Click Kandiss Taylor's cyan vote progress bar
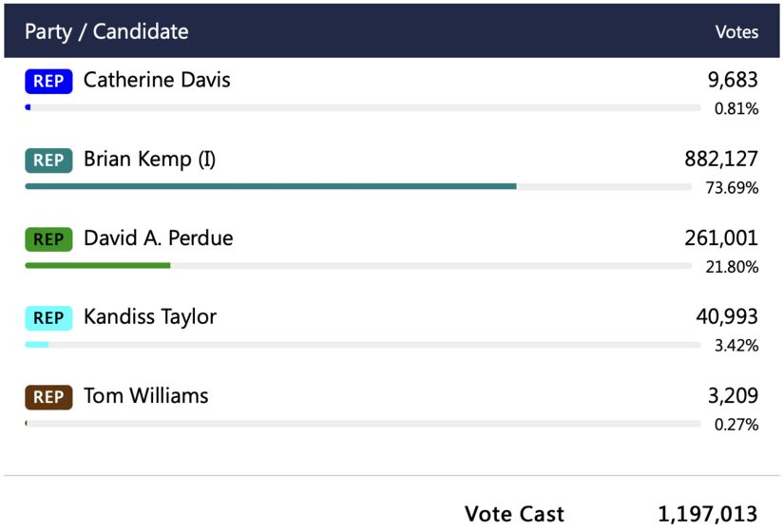 [x=37, y=344]
